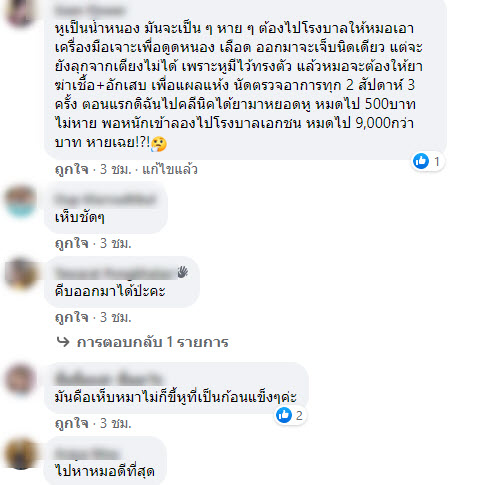Like the comment 'คีบออกมาได้ป่ะคะ'
Image resolution: width=482 pixels, height=485 pixels.
(71, 317)
